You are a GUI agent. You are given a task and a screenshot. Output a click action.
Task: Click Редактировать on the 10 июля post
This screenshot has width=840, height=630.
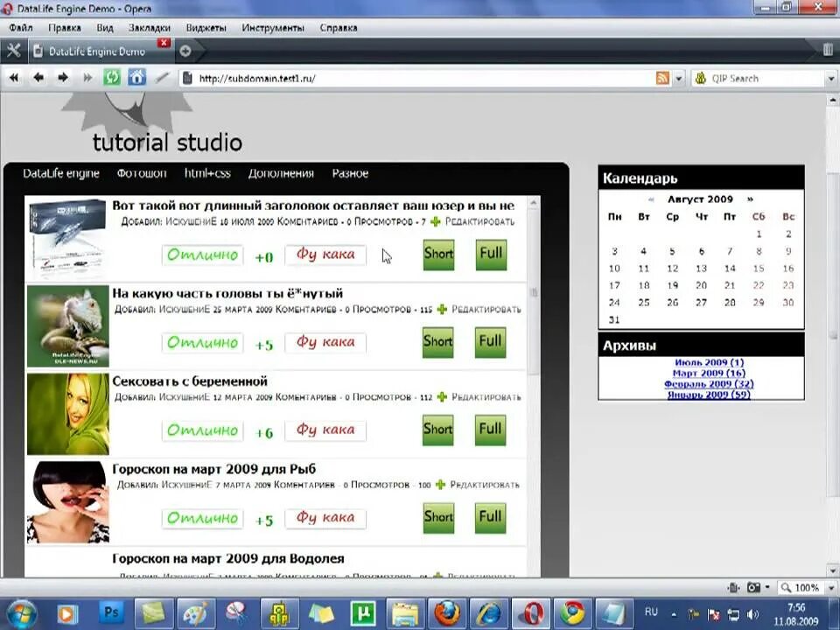click(x=479, y=221)
